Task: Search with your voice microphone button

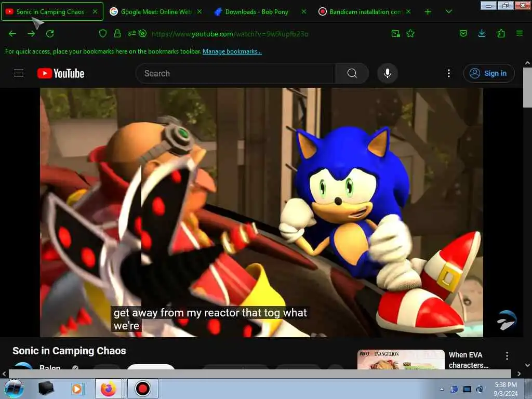Action: coord(388,73)
